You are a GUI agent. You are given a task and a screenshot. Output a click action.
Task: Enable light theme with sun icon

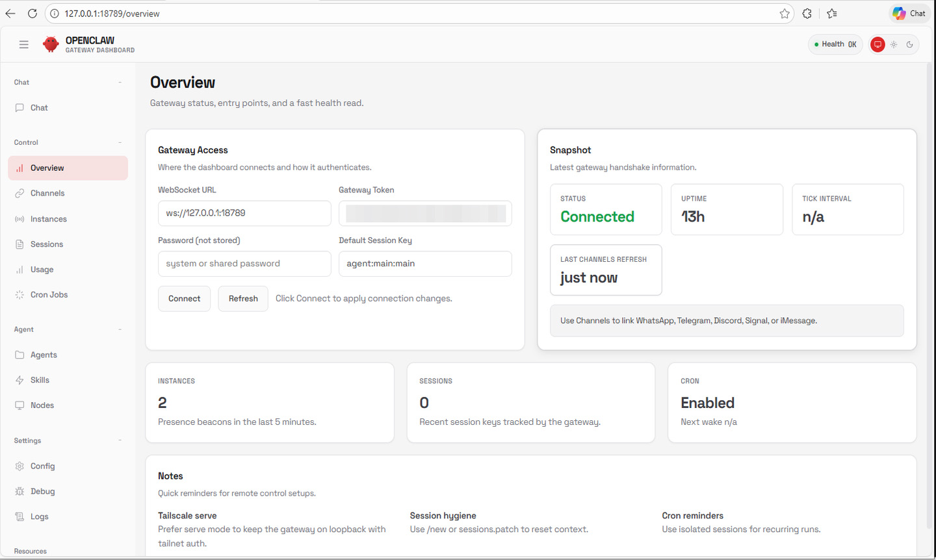click(x=894, y=44)
